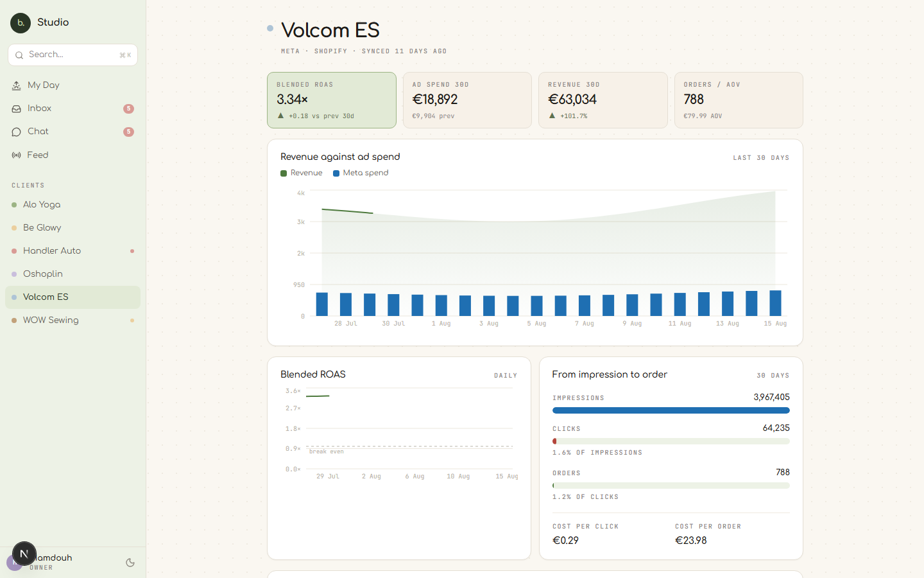
Task: Select the Alo Yoga client
Action: click(73, 204)
